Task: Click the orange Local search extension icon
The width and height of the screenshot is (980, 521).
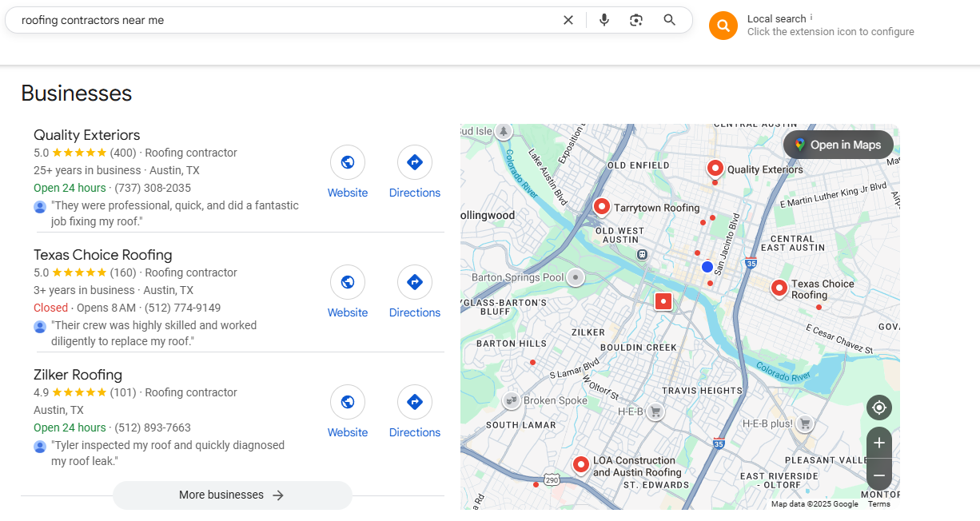Action: [723, 26]
